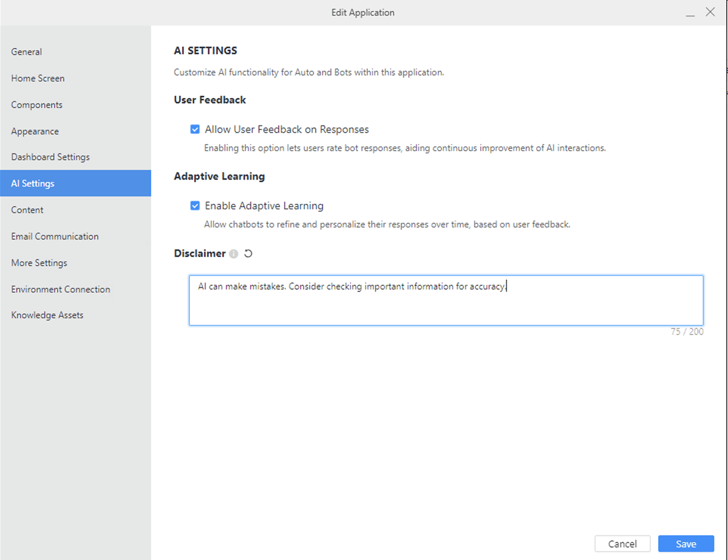Open Appearance settings
The height and width of the screenshot is (560, 728).
coord(35,131)
